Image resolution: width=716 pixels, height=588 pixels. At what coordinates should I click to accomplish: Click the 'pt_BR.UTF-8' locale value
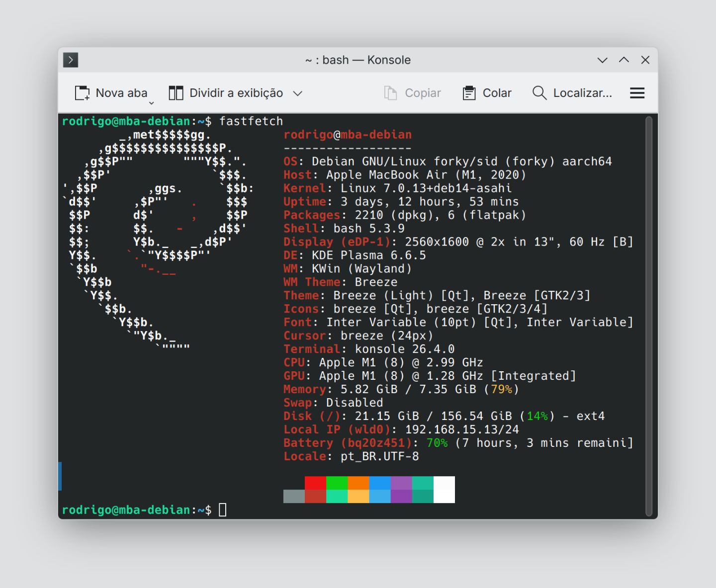coord(380,457)
